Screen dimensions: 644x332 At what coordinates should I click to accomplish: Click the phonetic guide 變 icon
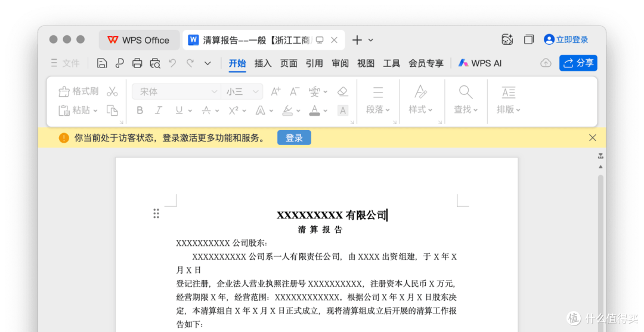click(x=315, y=91)
